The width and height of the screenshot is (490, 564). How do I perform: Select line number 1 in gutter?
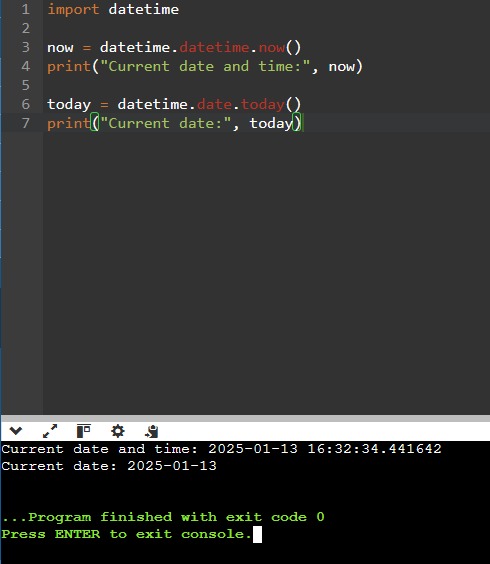pyautogui.click(x=26, y=9)
